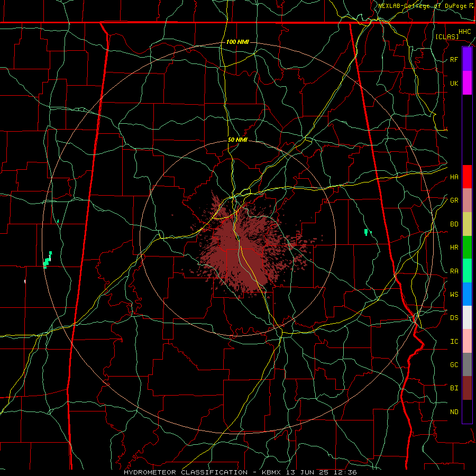Click the purple RF legend color swatch
476x476 pixels.
coord(467,59)
